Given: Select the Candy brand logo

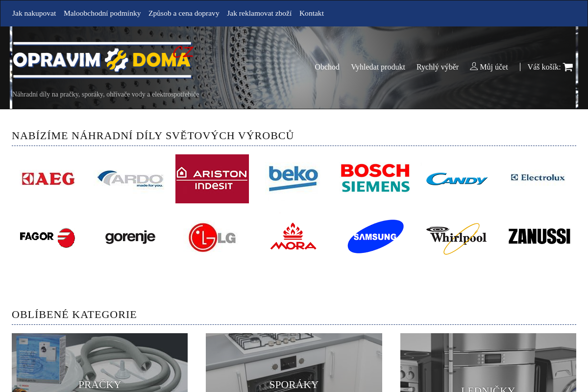Looking at the screenshot, I should pos(457,179).
